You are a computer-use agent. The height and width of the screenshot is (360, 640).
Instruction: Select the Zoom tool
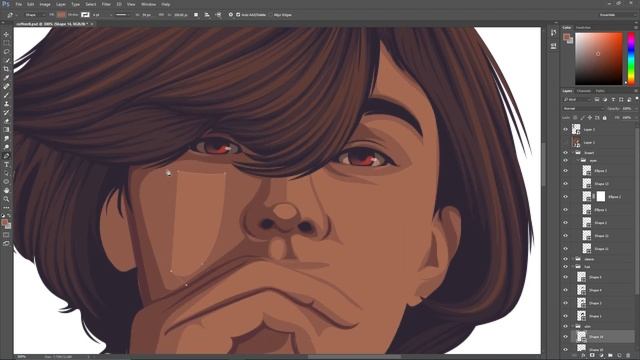[x=6, y=199]
